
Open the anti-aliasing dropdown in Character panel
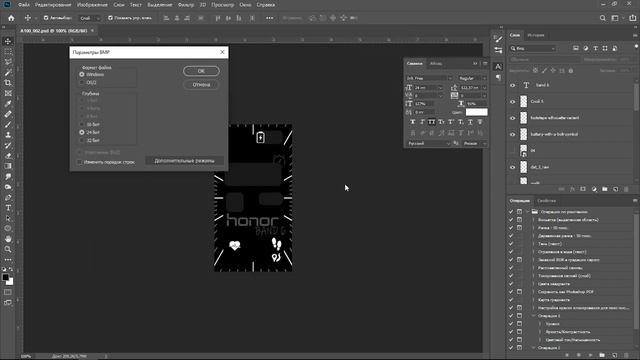475,144
